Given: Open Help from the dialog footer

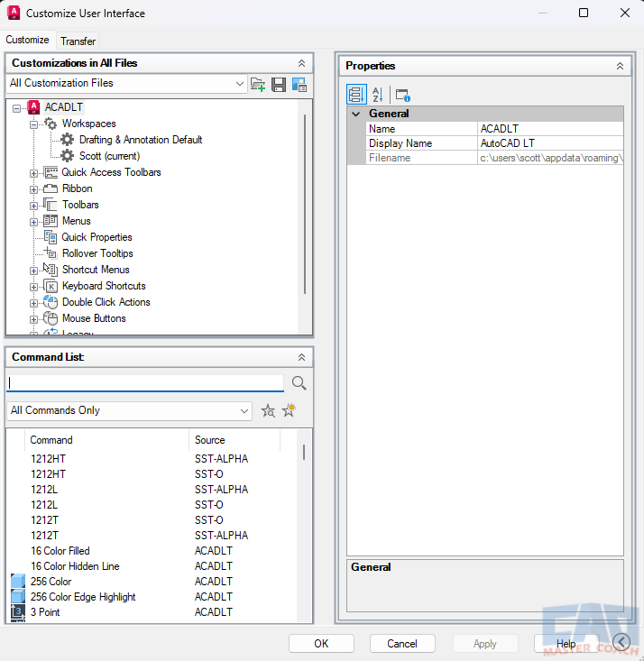Looking at the screenshot, I should (566, 643).
